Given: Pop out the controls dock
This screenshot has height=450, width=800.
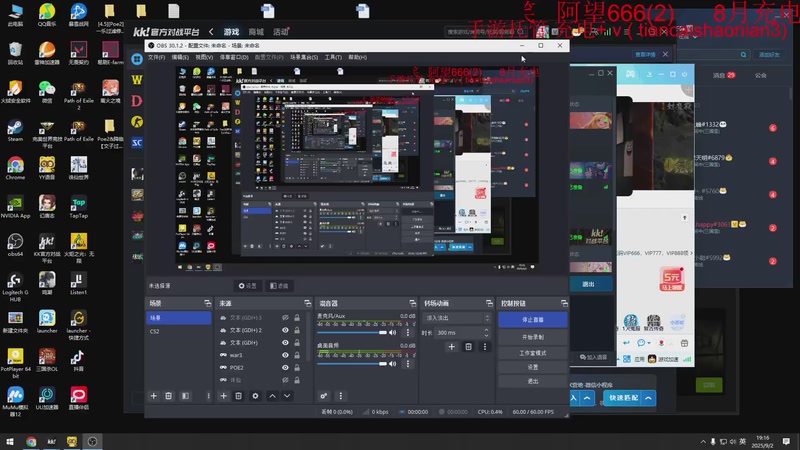Looking at the screenshot, I should pyautogui.click(x=564, y=303).
